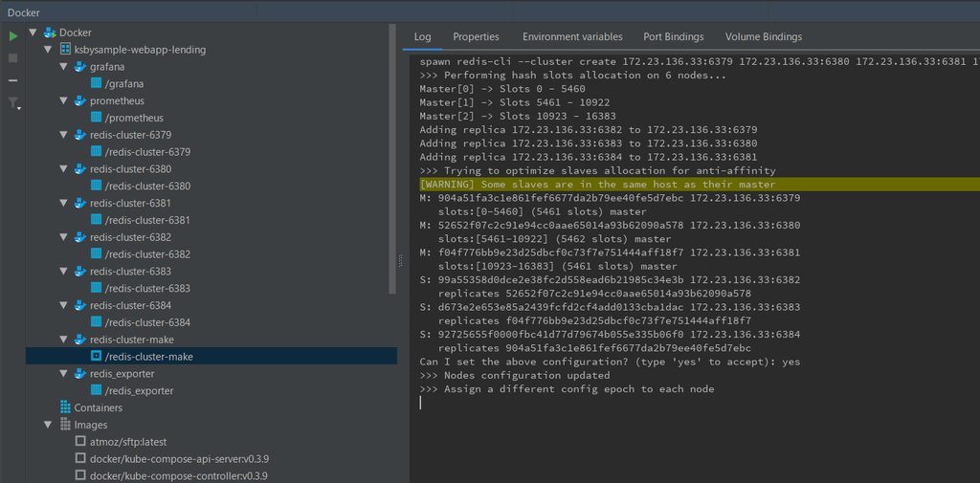This screenshot has width=980, height=483.
Task: Select the /redis-cluster-6383 label in tree
Action: [x=148, y=288]
